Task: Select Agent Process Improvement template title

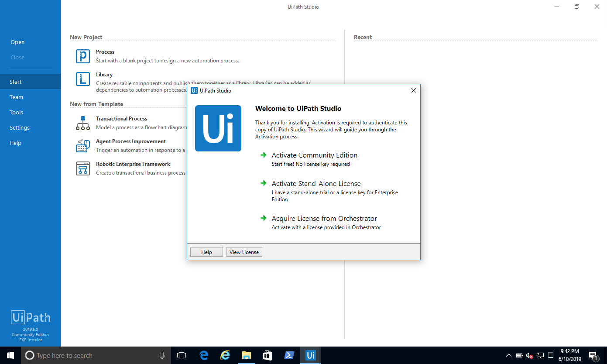Action: point(131,141)
